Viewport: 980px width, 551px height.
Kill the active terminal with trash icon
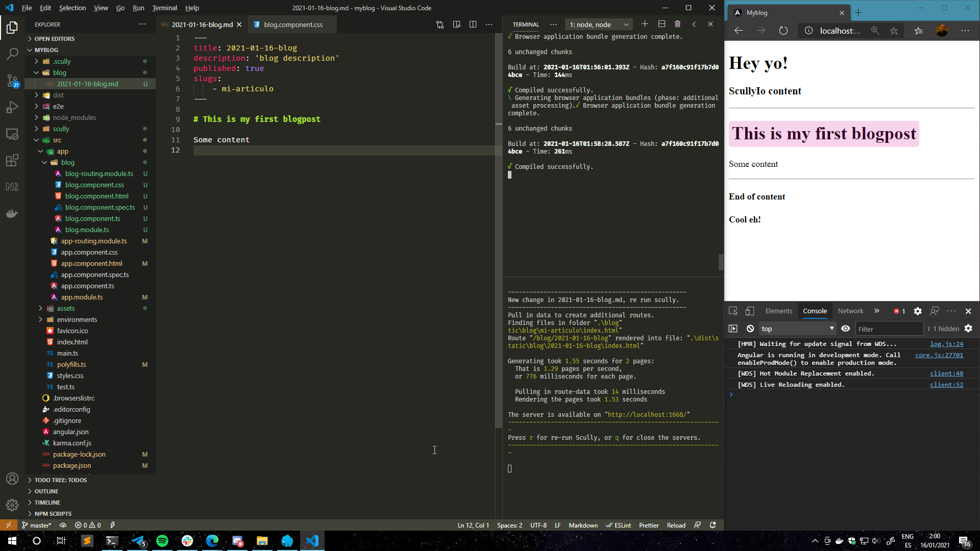[678, 24]
